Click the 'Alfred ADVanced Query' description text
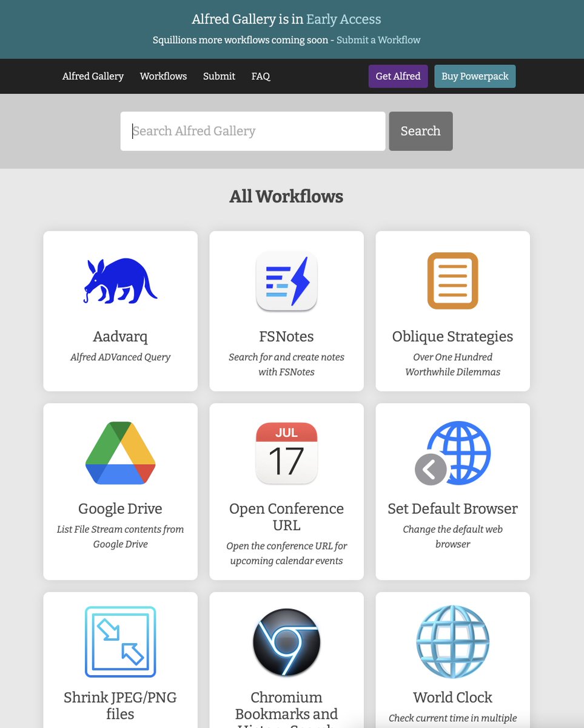584x728 pixels. (121, 357)
